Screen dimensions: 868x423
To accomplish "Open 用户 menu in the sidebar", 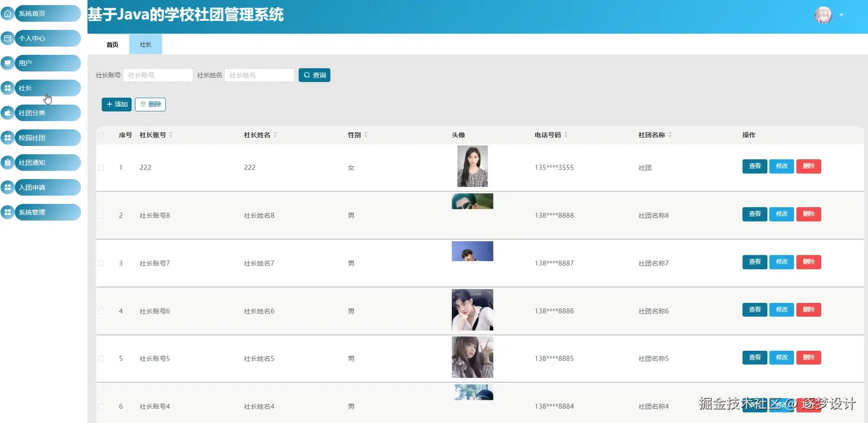I will tap(47, 63).
